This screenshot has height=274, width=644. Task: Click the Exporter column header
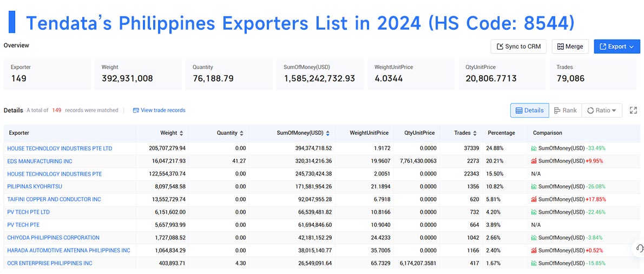(19, 133)
